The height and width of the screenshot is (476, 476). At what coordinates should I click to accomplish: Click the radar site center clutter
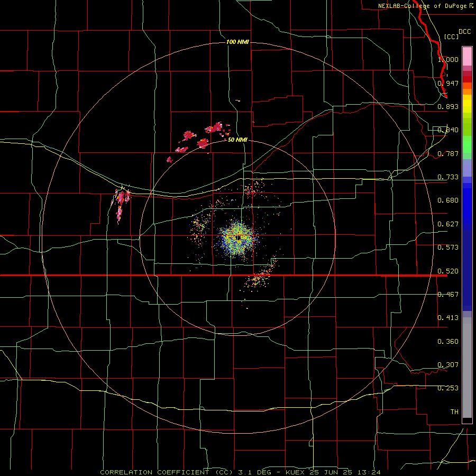239,237
